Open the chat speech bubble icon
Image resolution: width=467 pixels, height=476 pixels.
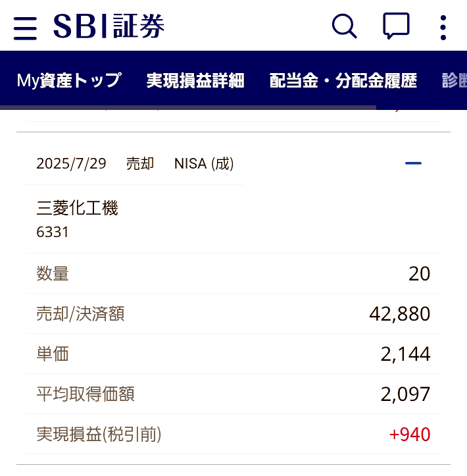pyautogui.click(x=396, y=27)
